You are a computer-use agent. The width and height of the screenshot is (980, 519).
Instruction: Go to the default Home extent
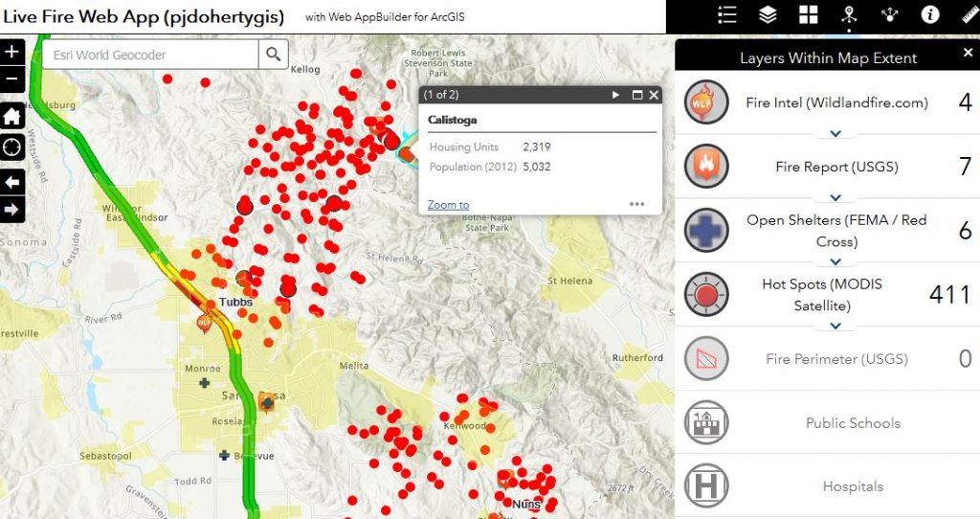coord(11,117)
